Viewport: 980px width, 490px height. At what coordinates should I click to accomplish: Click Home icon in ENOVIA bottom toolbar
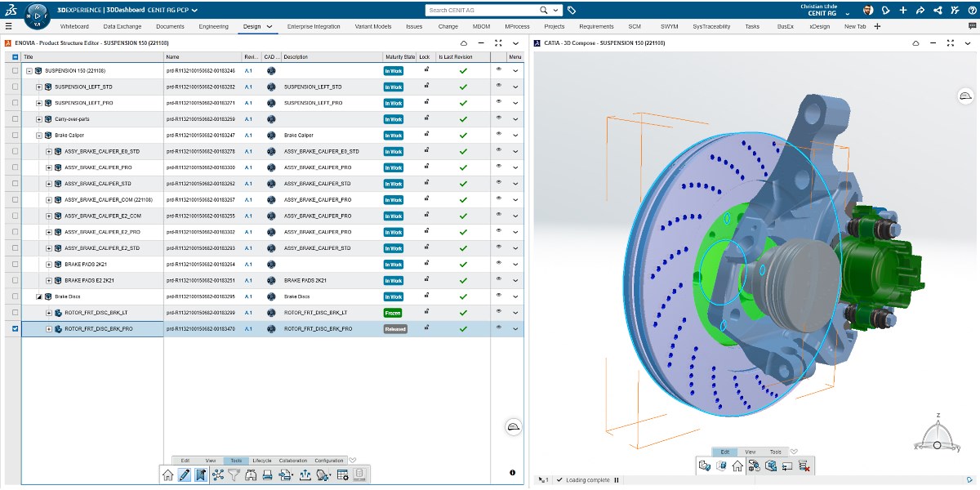click(x=167, y=474)
